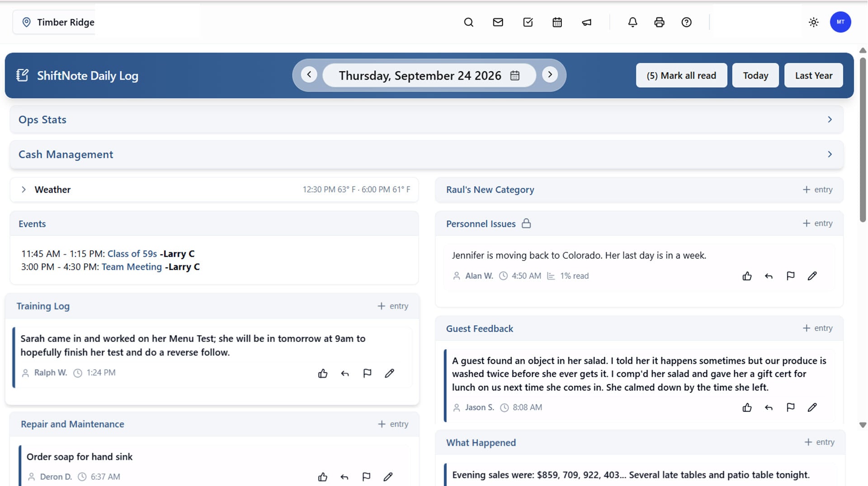Flag Ralph W.'s training log entry

[x=367, y=373]
